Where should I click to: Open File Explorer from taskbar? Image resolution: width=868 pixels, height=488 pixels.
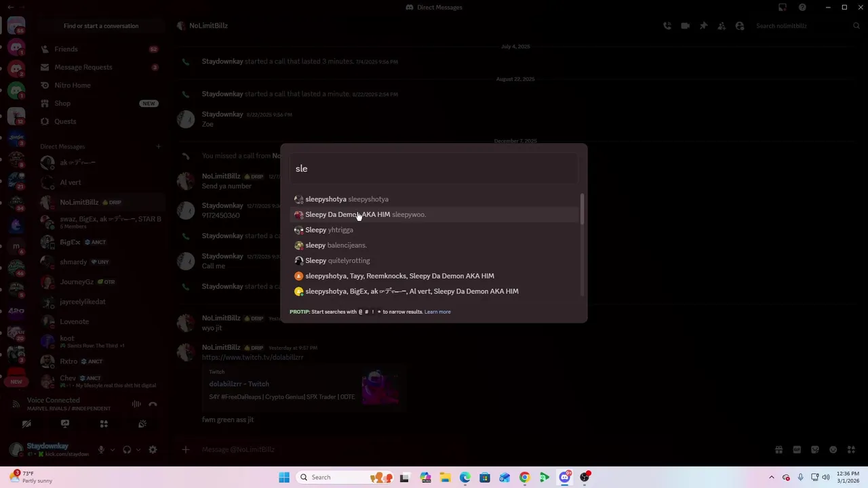pos(445,477)
